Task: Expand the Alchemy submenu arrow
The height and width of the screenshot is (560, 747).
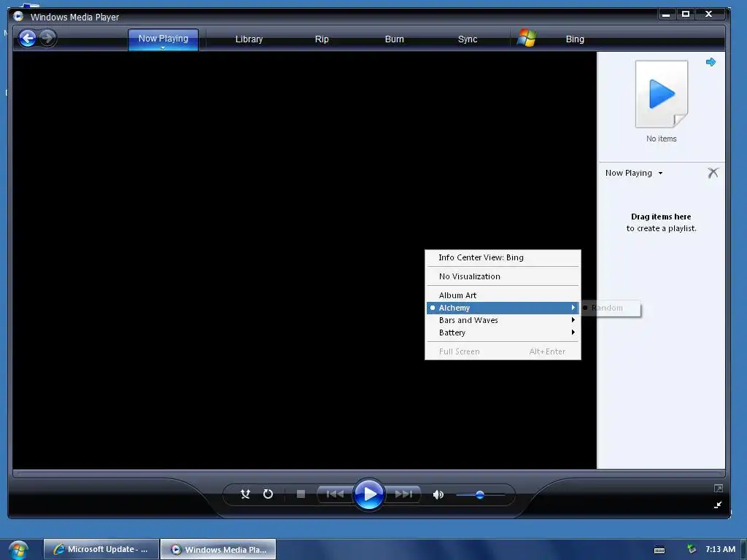Action: pyautogui.click(x=573, y=308)
